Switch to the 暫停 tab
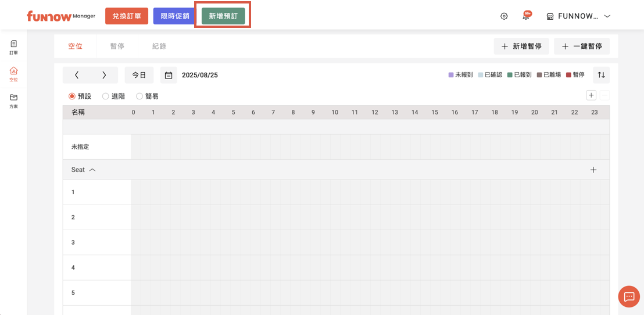The image size is (644, 315). [x=117, y=46]
